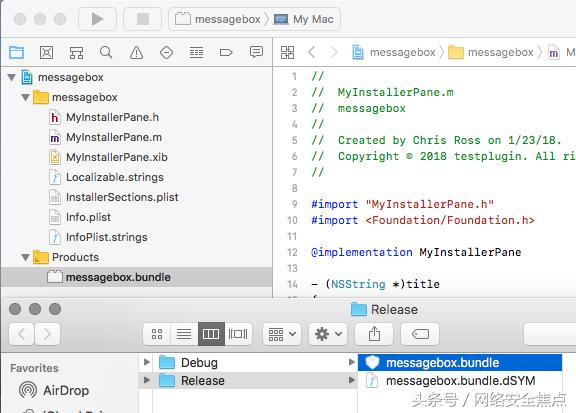Open the hierarchy navigator icon
This screenshot has height=413, width=576.
click(x=76, y=53)
